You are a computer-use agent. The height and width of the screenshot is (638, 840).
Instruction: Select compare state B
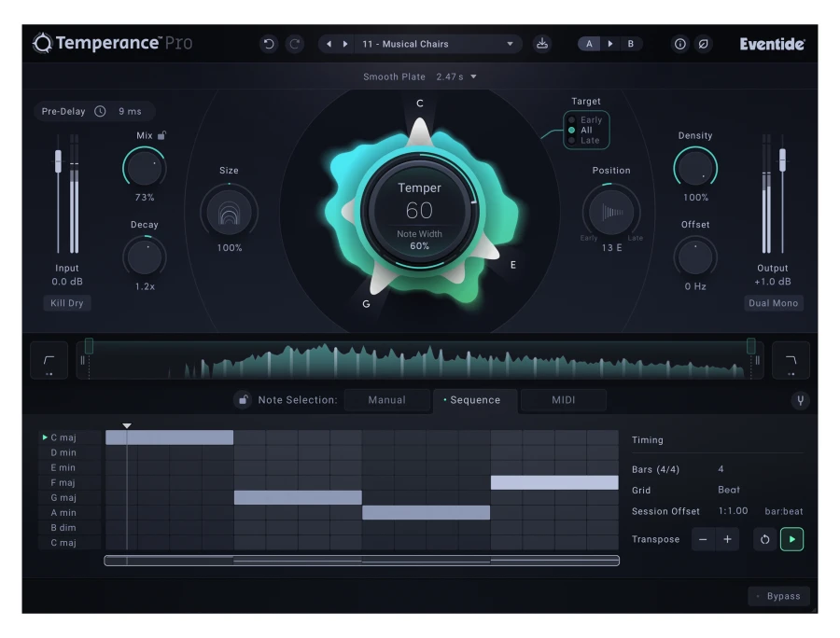pyautogui.click(x=631, y=44)
